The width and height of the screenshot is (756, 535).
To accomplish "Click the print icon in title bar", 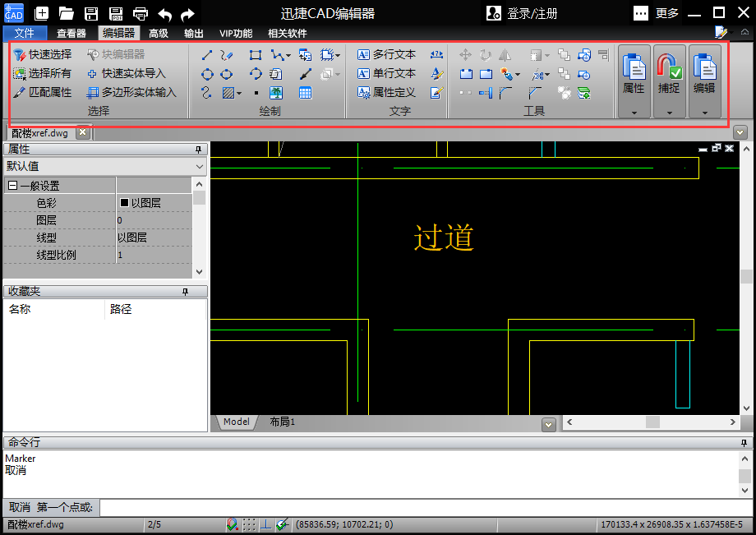I will 141,13.
